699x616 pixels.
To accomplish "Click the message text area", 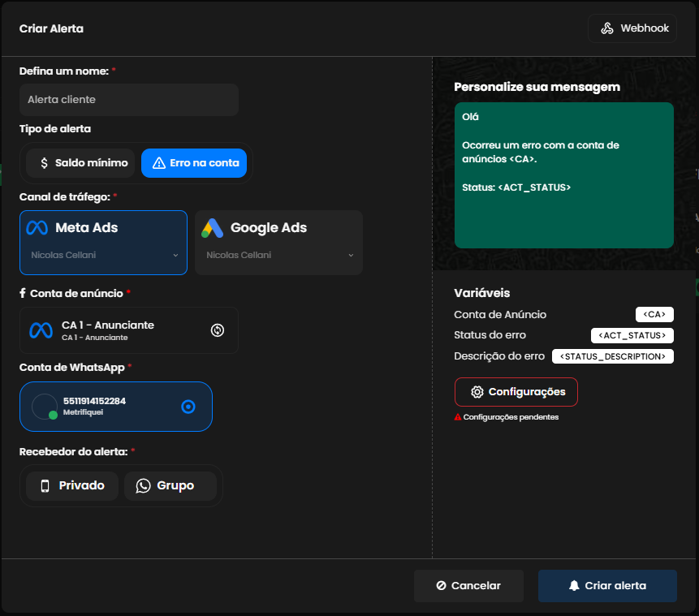I will (563, 174).
